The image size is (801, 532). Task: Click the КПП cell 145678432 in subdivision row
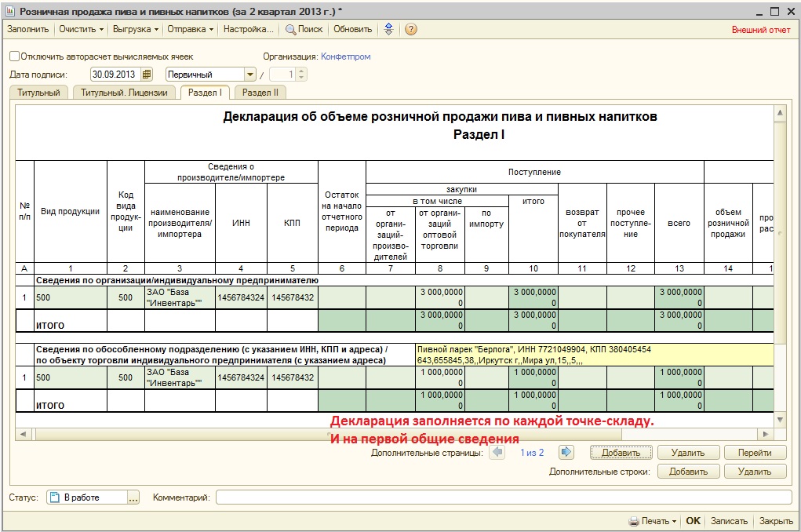(293, 377)
